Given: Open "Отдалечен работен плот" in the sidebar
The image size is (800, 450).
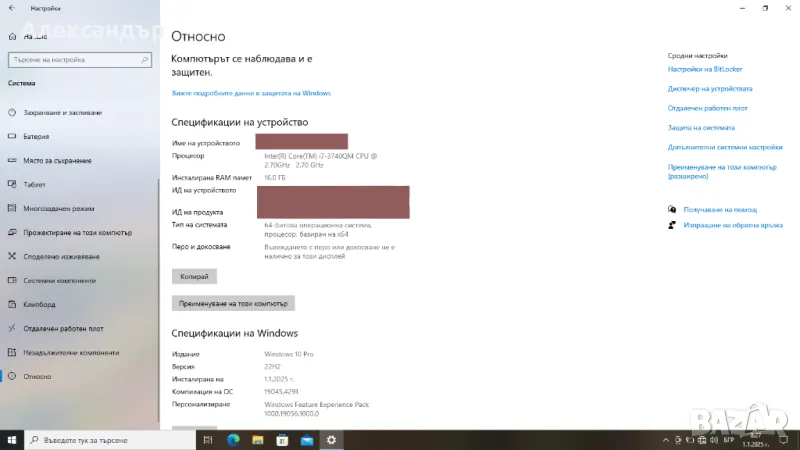Looking at the screenshot, I should [x=63, y=329].
